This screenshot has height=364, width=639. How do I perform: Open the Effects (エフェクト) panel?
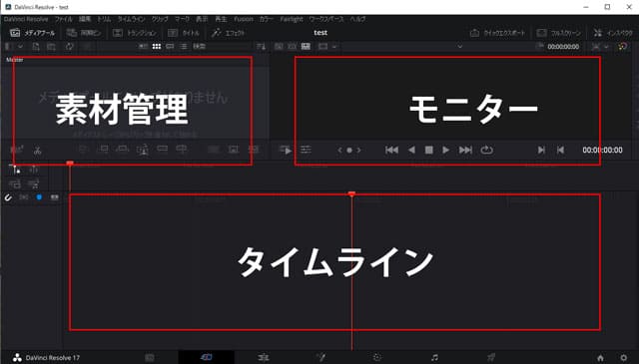(x=229, y=33)
